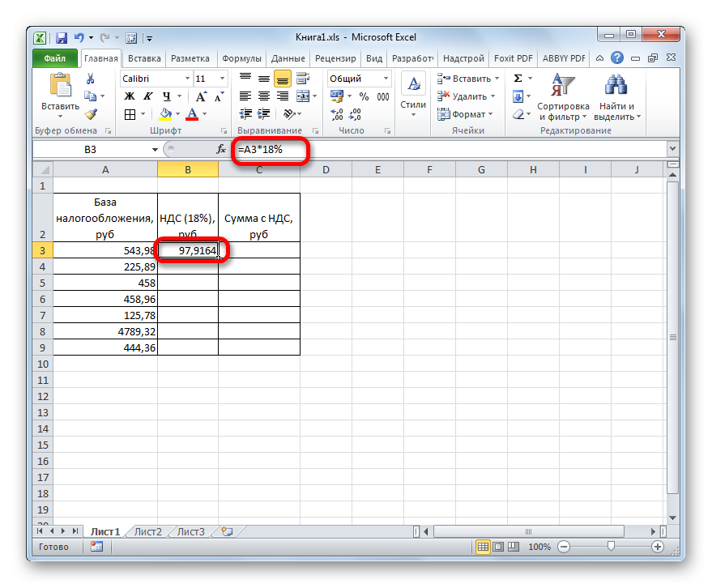
Task: Merge and center the selected cells
Action: 303,96
